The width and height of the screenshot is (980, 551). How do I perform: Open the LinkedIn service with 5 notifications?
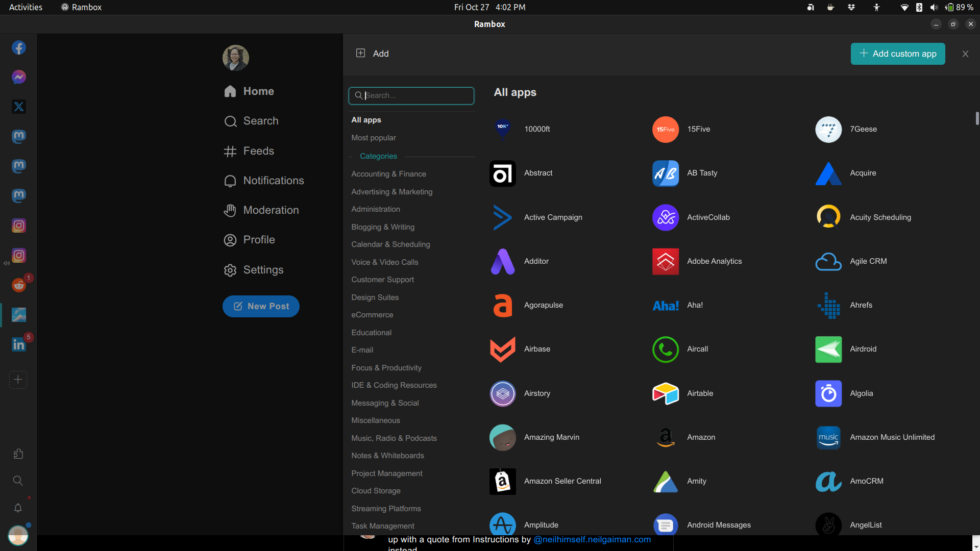(19, 344)
